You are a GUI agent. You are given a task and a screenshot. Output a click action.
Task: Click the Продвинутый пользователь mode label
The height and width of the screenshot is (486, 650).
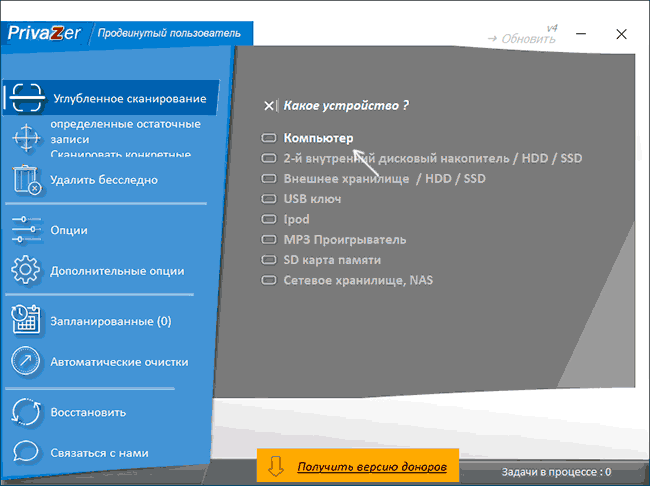click(x=169, y=33)
